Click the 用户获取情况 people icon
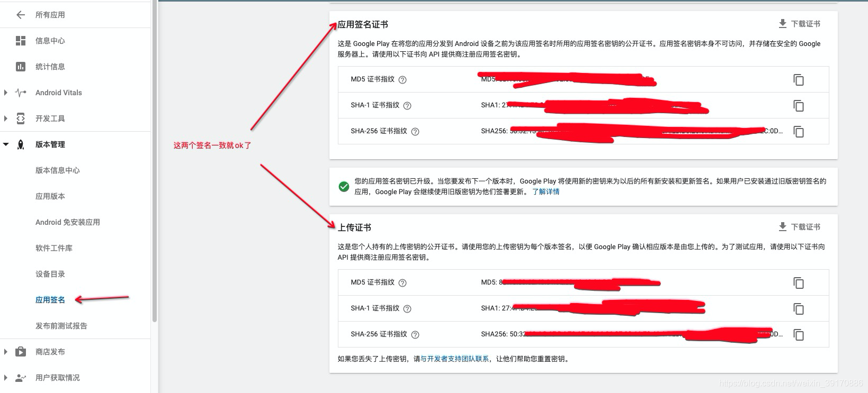868x393 pixels. click(x=21, y=378)
